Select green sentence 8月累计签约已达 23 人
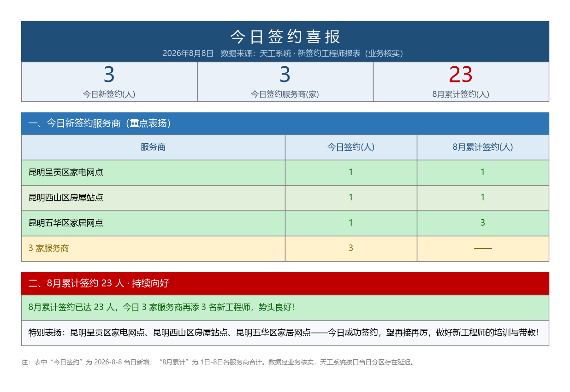This screenshot has height=392, width=570. (161, 307)
